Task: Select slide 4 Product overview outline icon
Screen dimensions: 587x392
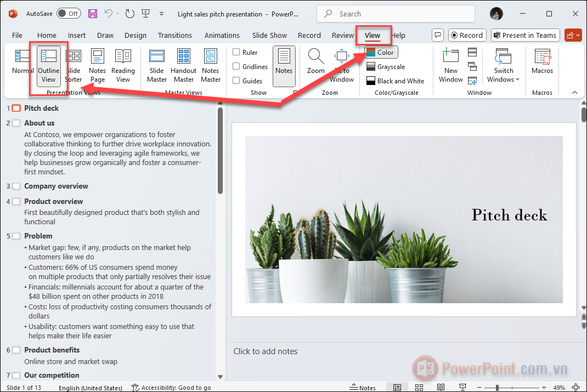Action: 16,201
